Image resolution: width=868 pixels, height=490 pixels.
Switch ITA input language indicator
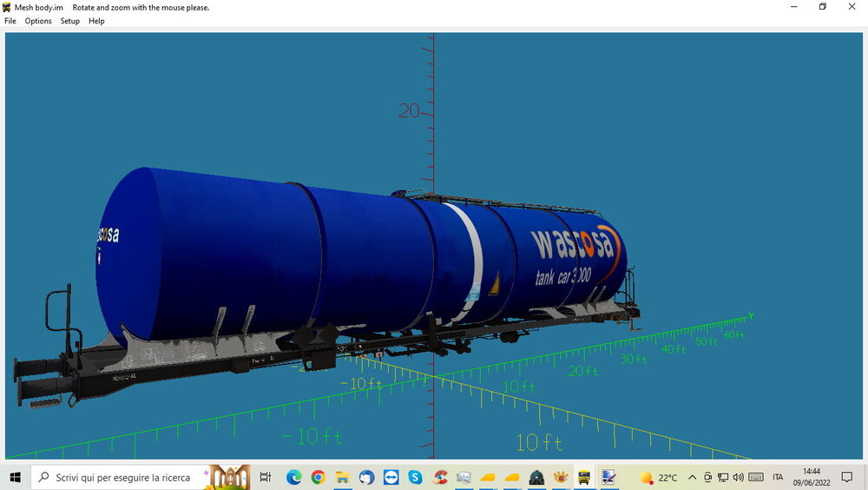[x=778, y=477]
